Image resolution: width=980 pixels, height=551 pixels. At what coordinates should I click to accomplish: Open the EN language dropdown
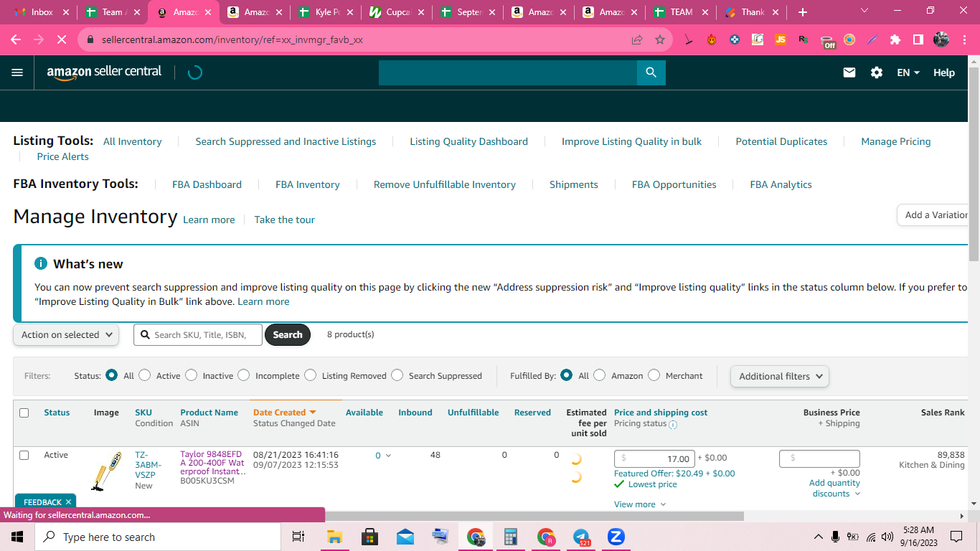click(x=908, y=72)
